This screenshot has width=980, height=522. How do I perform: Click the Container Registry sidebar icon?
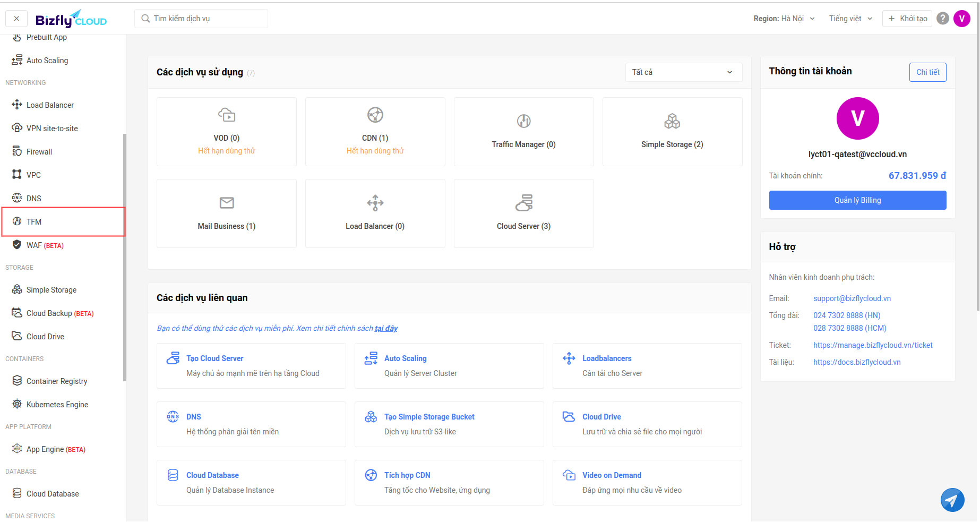tap(17, 381)
